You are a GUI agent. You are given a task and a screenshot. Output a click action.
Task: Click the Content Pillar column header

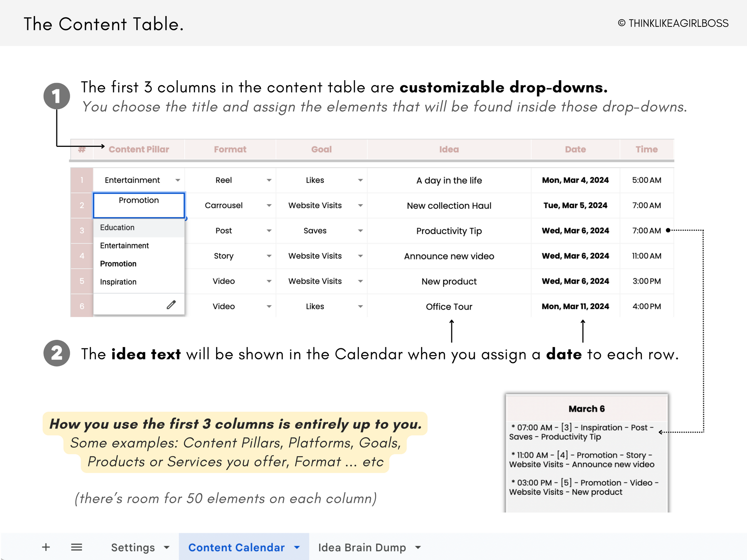(139, 149)
